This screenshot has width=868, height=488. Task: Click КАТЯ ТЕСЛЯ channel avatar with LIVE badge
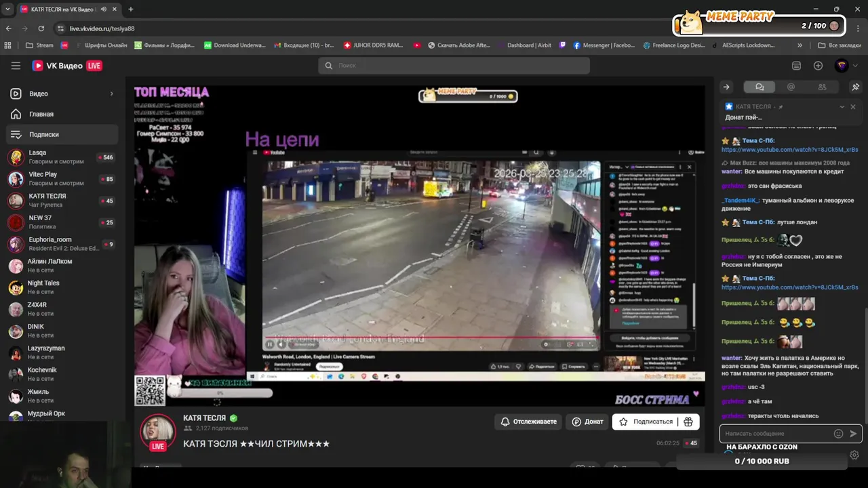click(x=158, y=432)
